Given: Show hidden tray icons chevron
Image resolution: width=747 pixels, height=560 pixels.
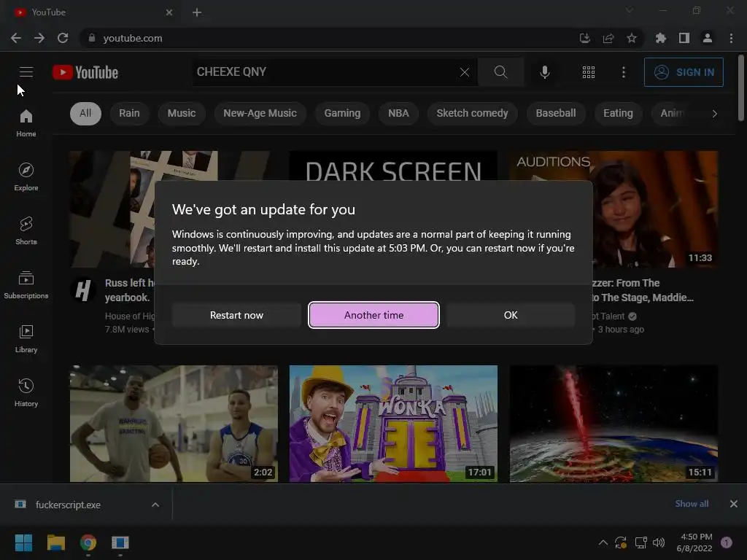Looking at the screenshot, I should coord(603,542).
